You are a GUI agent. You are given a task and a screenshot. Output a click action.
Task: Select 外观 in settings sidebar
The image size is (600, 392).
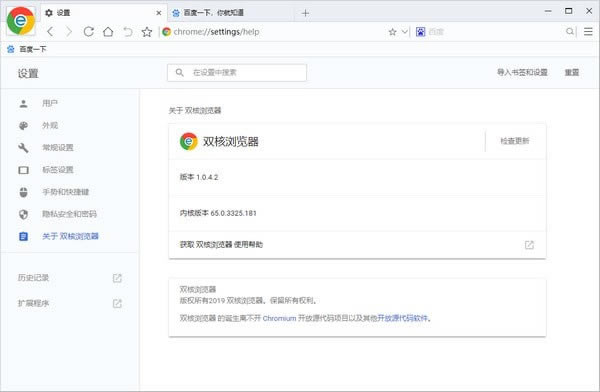(x=50, y=126)
